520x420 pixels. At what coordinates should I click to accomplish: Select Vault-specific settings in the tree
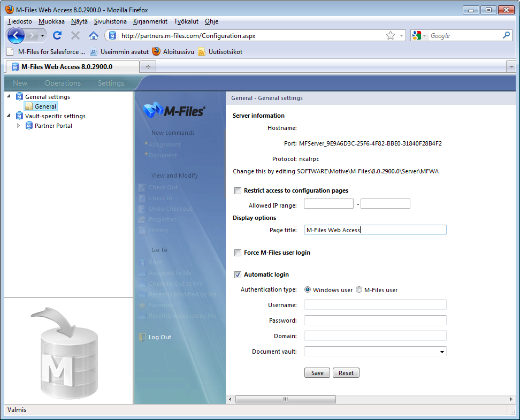tap(55, 116)
